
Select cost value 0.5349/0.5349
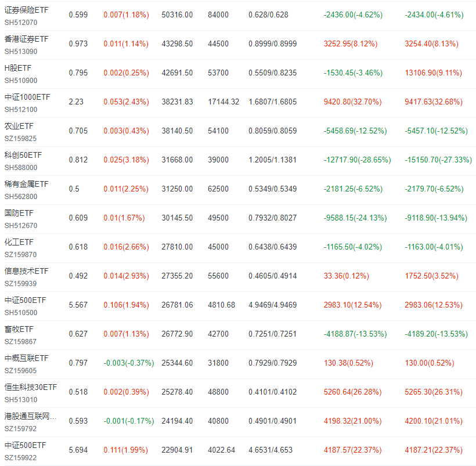point(272,189)
